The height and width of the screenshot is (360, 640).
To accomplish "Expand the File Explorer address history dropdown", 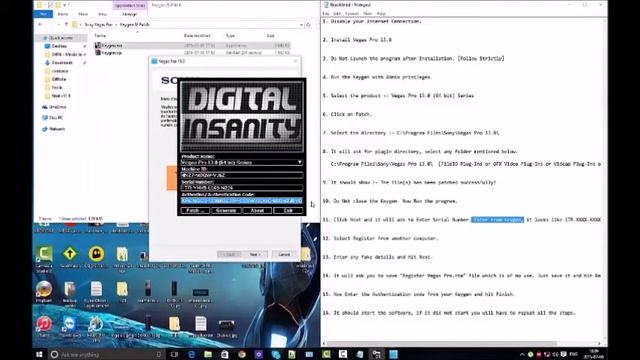I will click(x=301, y=24).
